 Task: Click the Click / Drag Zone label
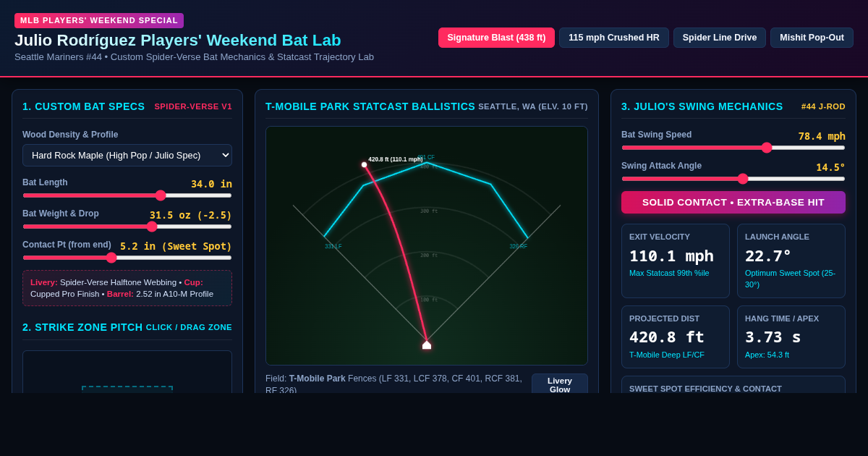click(189, 327)
